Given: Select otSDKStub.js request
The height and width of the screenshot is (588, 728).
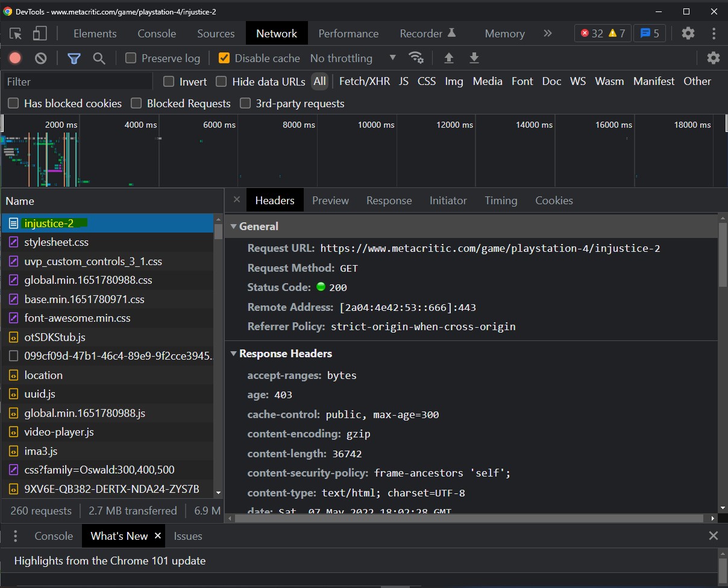Looking at the screenshot, I should [107, 337].
